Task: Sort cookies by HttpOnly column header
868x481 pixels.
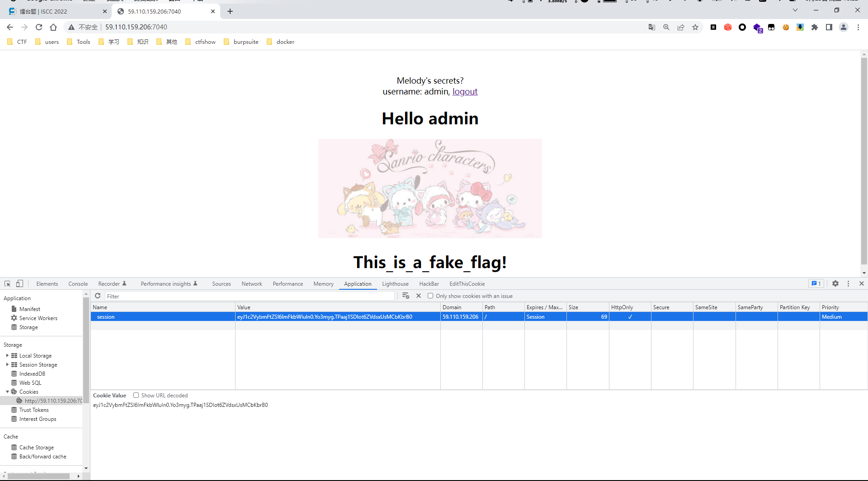Action: [630, 307]
